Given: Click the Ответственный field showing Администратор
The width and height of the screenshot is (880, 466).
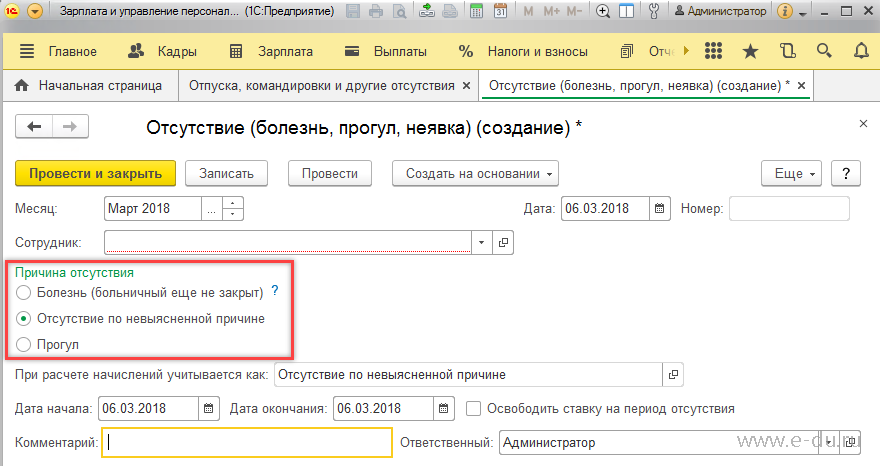Looking at the screenshot, I should [659, 442].
